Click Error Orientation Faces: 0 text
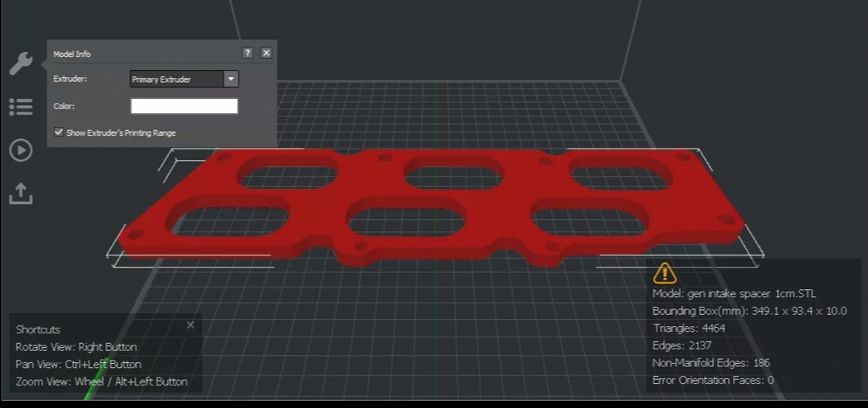868x408 pixels. pos(713,381)
